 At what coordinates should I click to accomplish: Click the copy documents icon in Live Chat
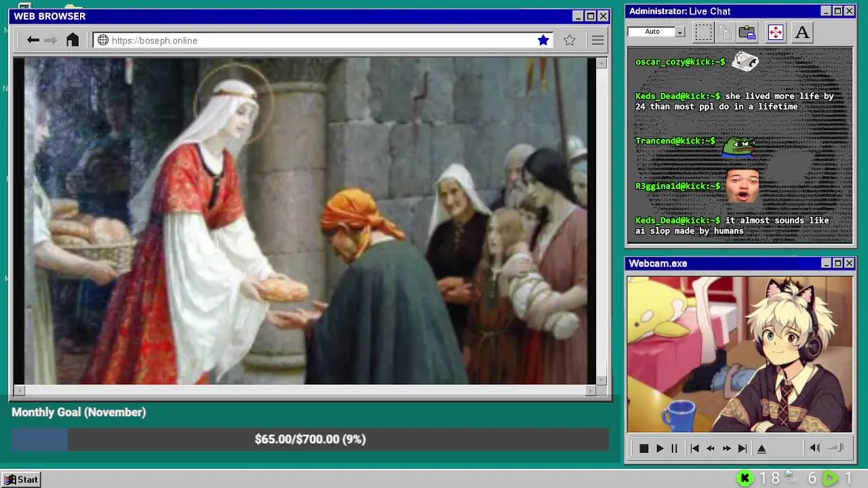[725, 32]
